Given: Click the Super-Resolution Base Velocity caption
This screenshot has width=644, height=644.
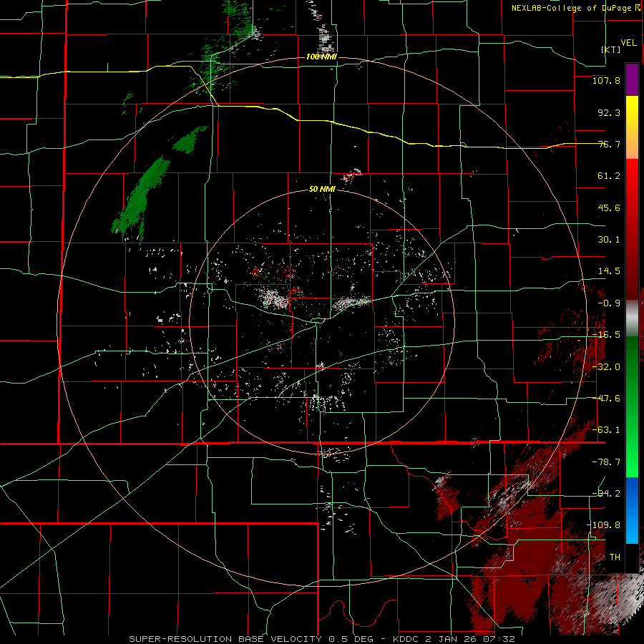Looking at the screenshot, I should (x=321, y=639).
